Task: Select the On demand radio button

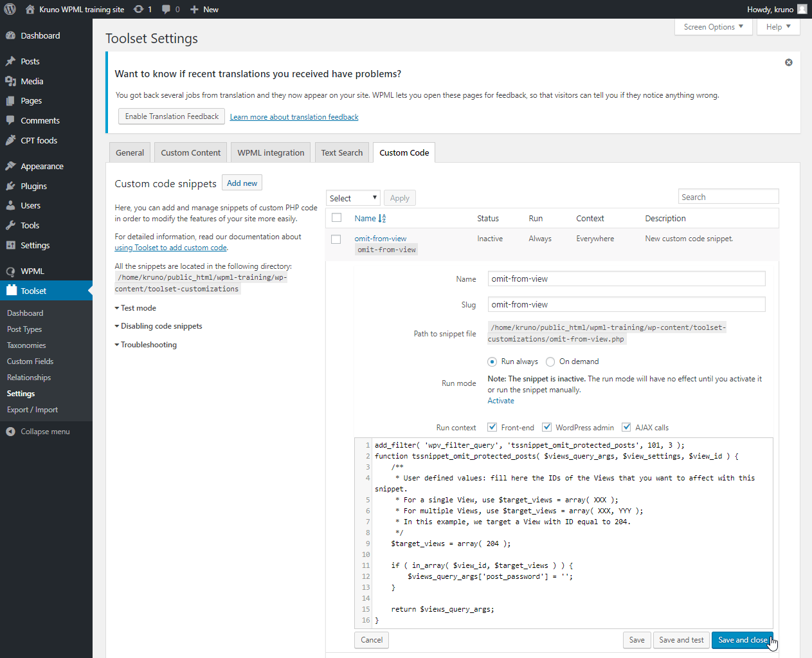Action: (x=550, y=361)
